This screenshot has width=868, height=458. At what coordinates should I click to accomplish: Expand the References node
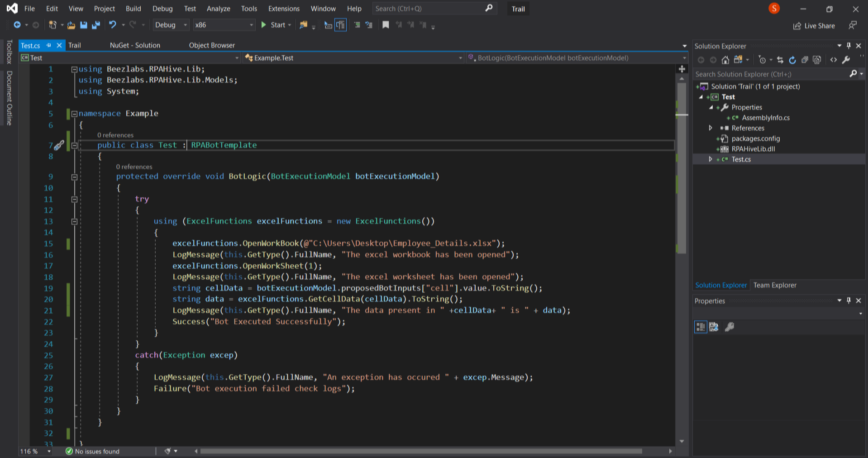[711, 128]
